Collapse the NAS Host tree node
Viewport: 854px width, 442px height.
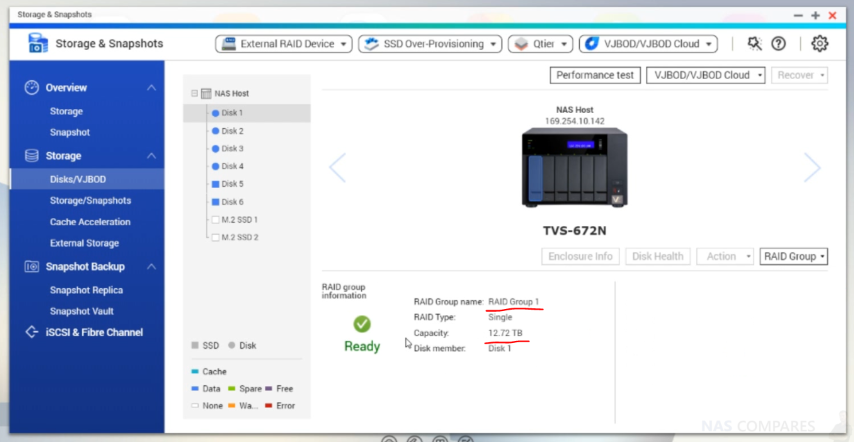[x=194, y=94]
